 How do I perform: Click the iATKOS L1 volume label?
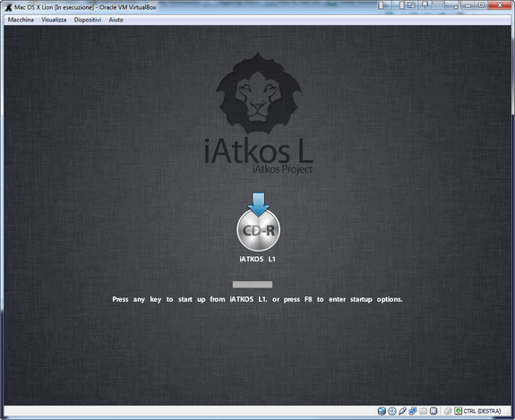click(x=258, y=259)
